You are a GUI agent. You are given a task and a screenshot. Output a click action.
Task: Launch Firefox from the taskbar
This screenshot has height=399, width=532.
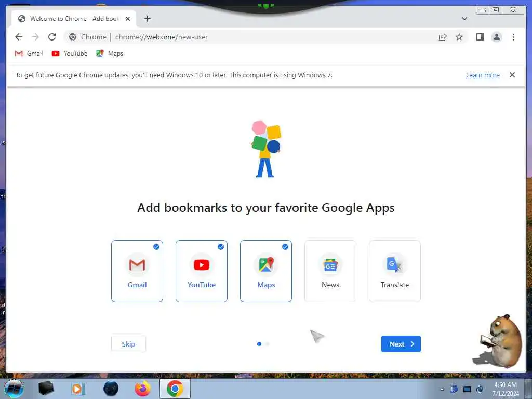[143, 389]
